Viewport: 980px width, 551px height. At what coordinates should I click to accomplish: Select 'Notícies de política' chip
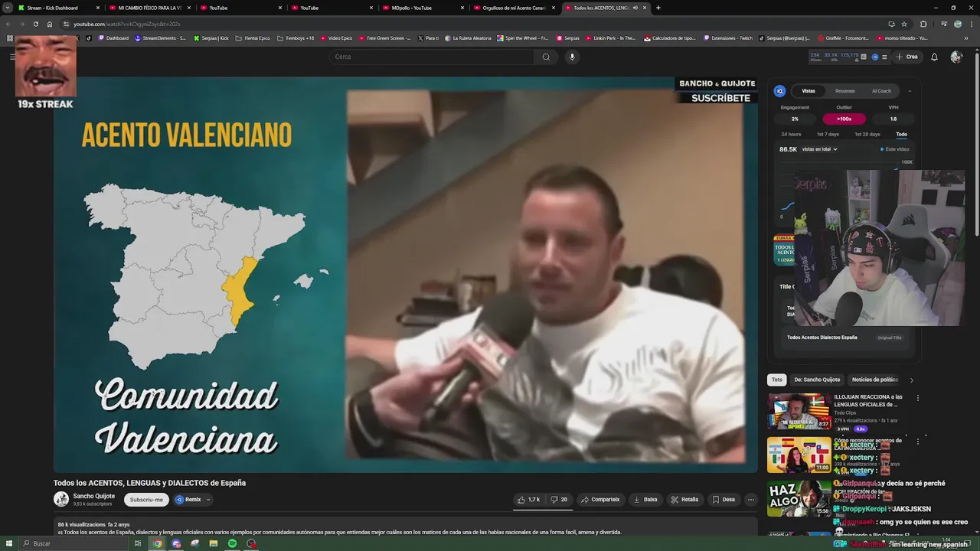(x=875, y=380)
